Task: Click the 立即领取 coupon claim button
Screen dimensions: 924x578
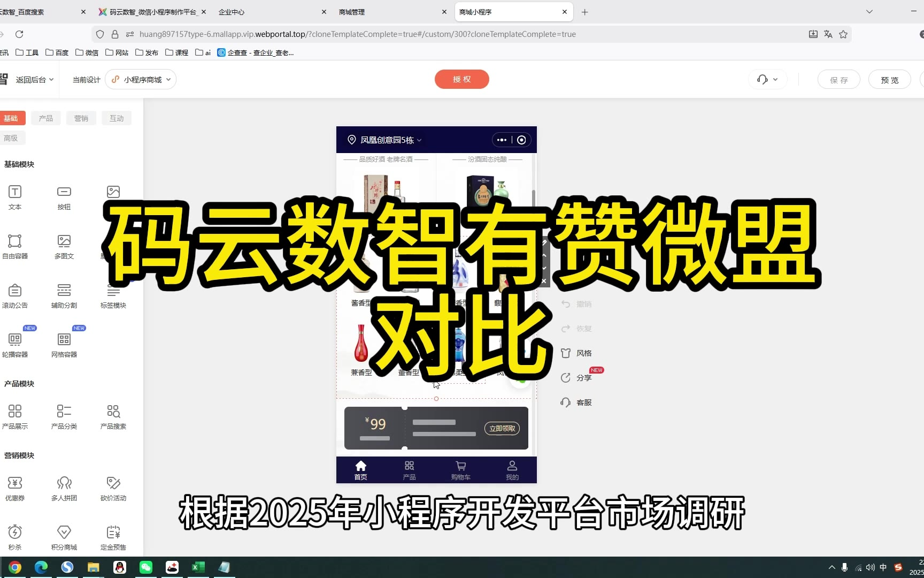Action: (x=502, y=429)
